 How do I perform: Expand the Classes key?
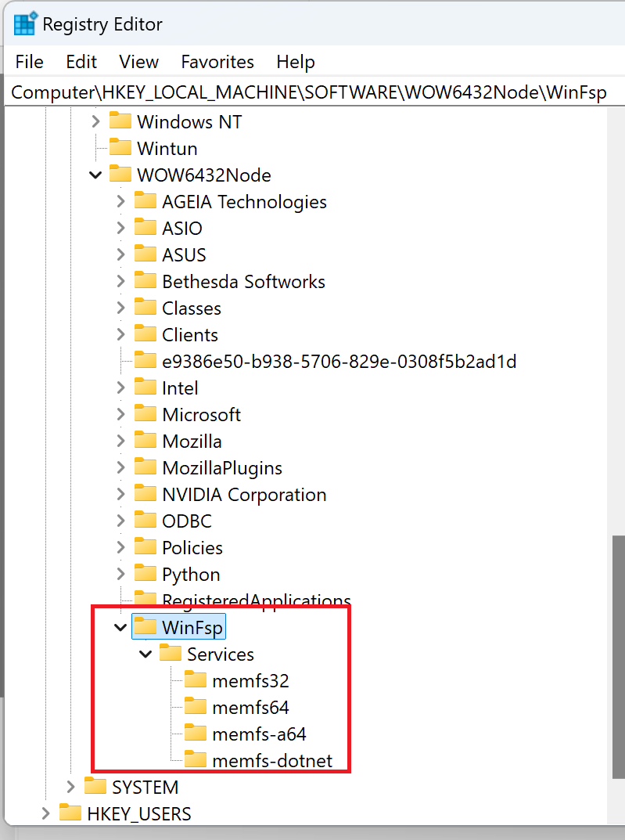pos(121,308)
